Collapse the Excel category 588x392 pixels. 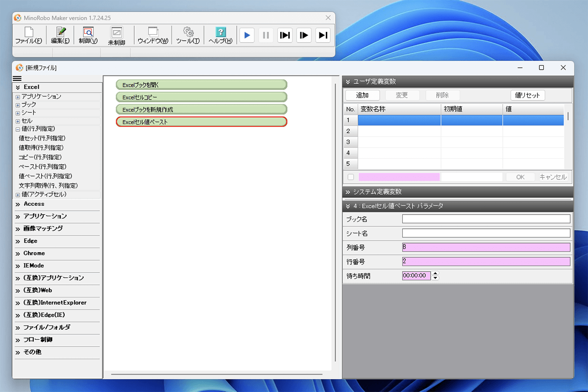pyautogui.click(x=18, y=87)
